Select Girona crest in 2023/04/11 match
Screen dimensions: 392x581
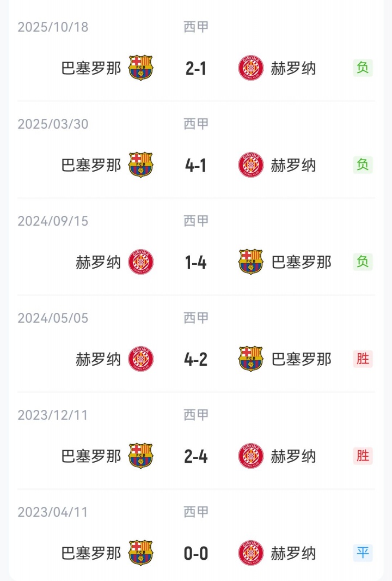(x=251, y=553)
